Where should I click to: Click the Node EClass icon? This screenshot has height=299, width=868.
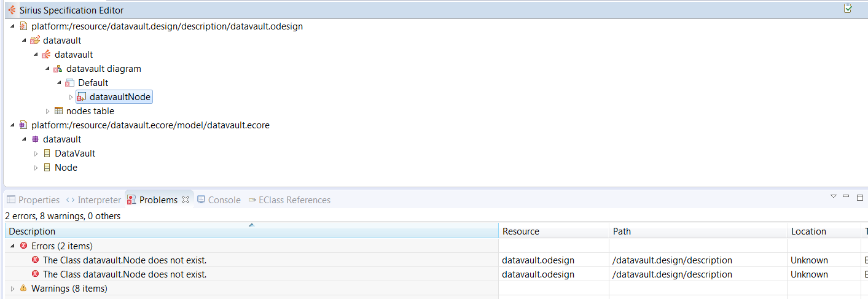pos(47,168)
